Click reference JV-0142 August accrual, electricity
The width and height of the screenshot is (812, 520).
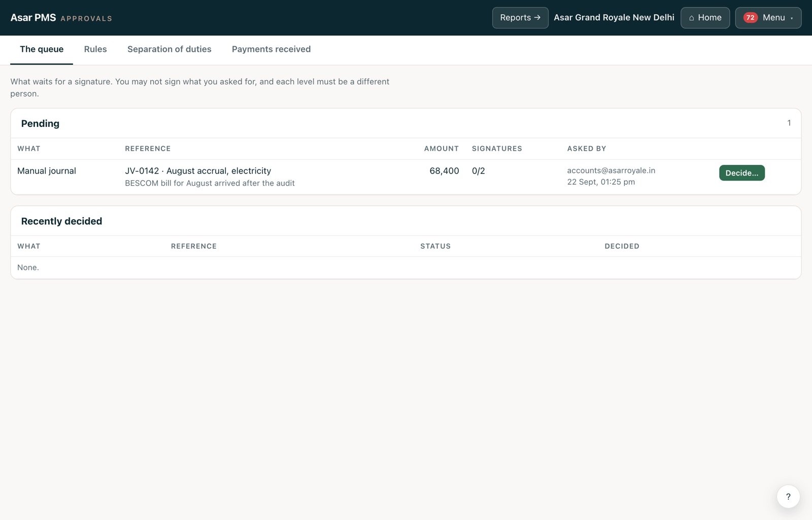tap(198, 171)
